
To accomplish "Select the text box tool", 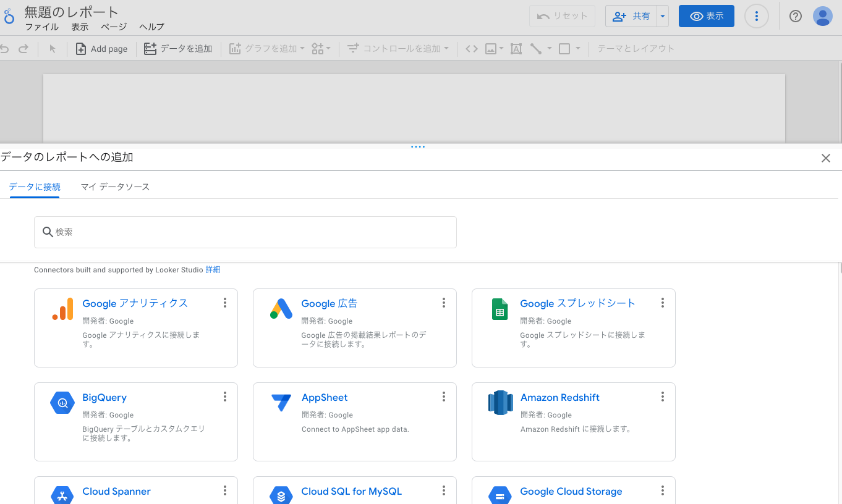I will [x=516, y=49].
